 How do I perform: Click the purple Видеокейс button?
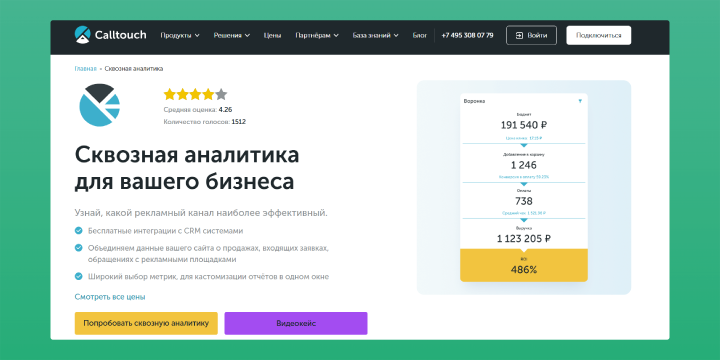point(296,323)
